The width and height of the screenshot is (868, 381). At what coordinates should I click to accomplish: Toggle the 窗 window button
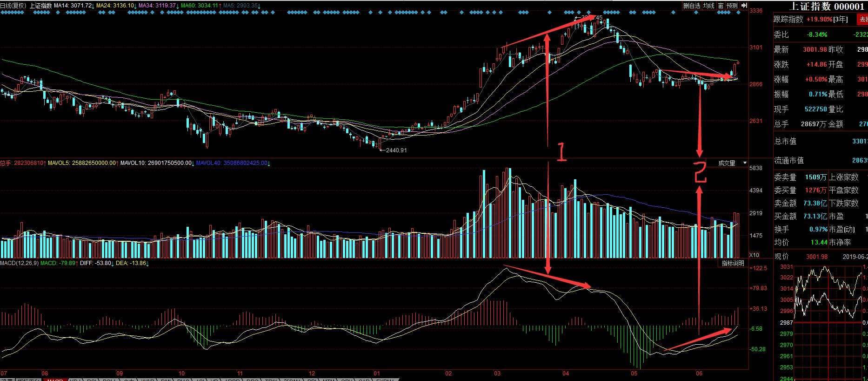721,6
